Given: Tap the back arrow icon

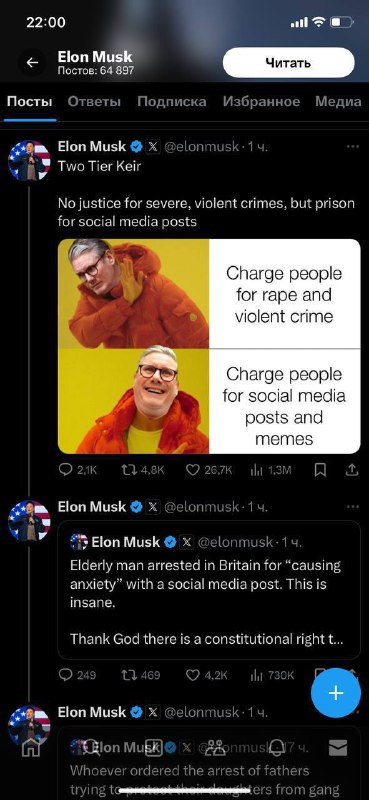Looking at the screenshot, I should pos(33,63).
